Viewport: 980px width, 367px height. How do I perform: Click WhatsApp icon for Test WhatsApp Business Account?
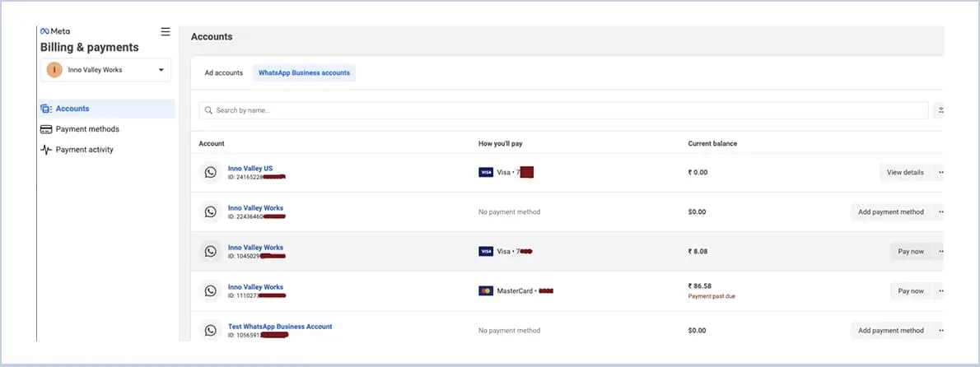point(211,330)
